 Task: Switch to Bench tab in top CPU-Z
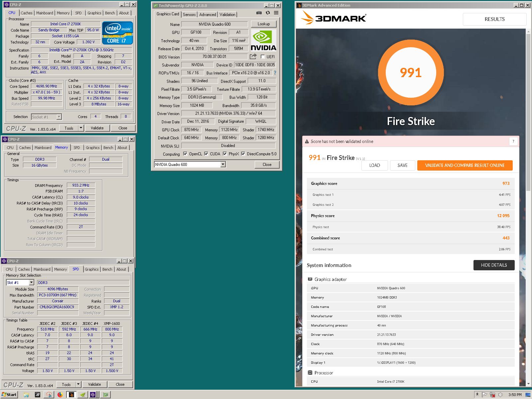click(110, 13)
